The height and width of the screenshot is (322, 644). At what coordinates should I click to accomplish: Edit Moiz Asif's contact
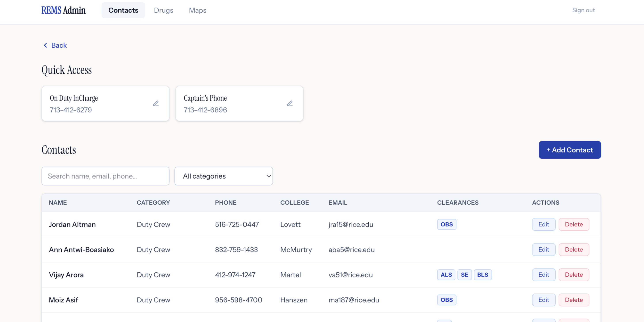tap(544, 300)
